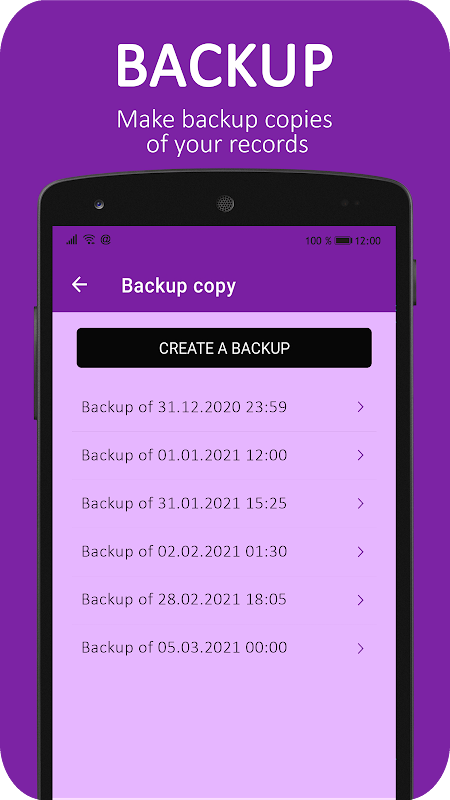Open Backup of 31.12.2020 23:59 entry

click(x=224, y=407)
